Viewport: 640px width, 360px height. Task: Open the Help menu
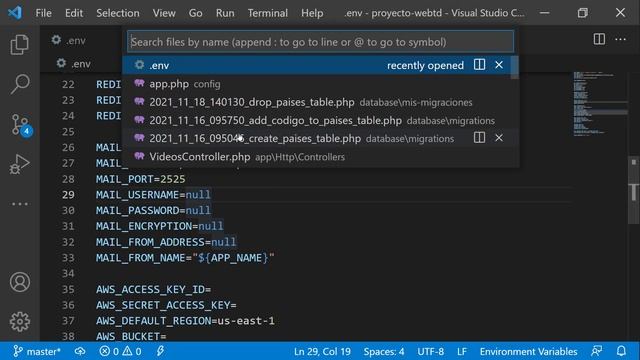coord(312,13)
